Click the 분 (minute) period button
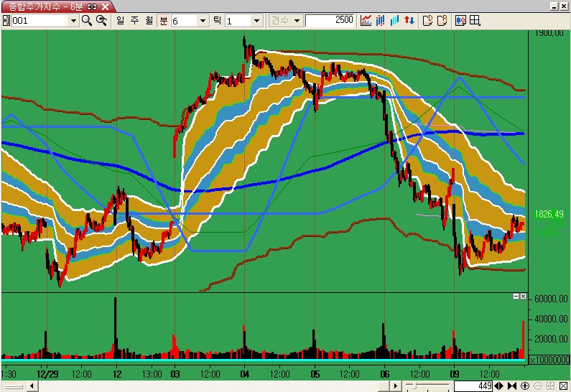The image size is (571, 392). [x=163, y=20]
